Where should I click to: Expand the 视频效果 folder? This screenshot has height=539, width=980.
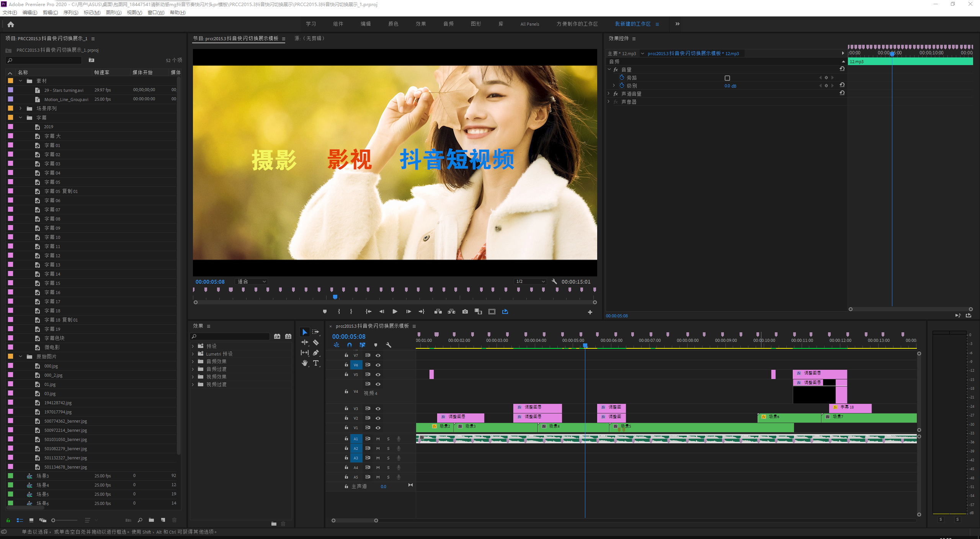tap(193, 377)
